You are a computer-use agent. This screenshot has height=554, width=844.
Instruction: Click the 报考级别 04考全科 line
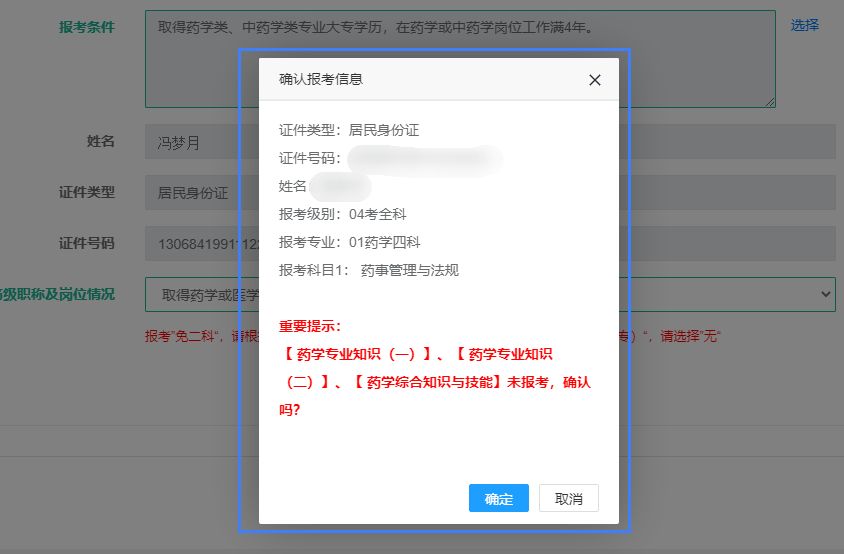342,214
